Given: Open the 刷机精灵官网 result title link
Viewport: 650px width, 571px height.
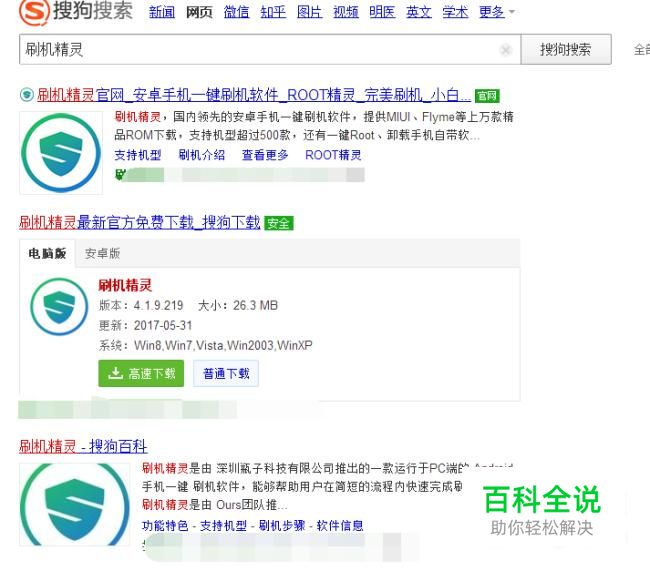Looking at the screenshot, I should pyautogui.click(x=254, y=95).
